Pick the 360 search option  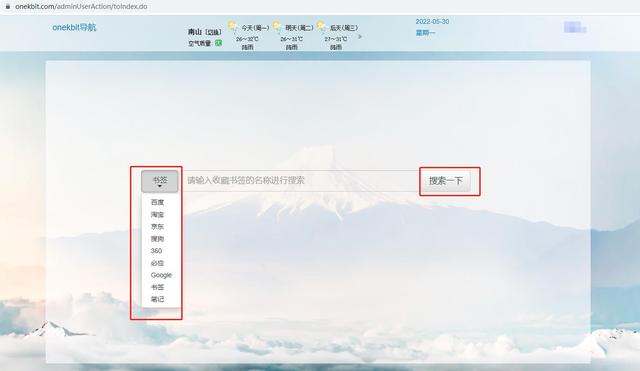(x=156, y=251)
